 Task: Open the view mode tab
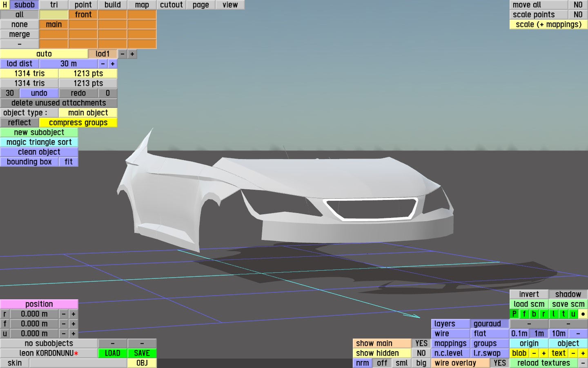(x=230, y=5)
